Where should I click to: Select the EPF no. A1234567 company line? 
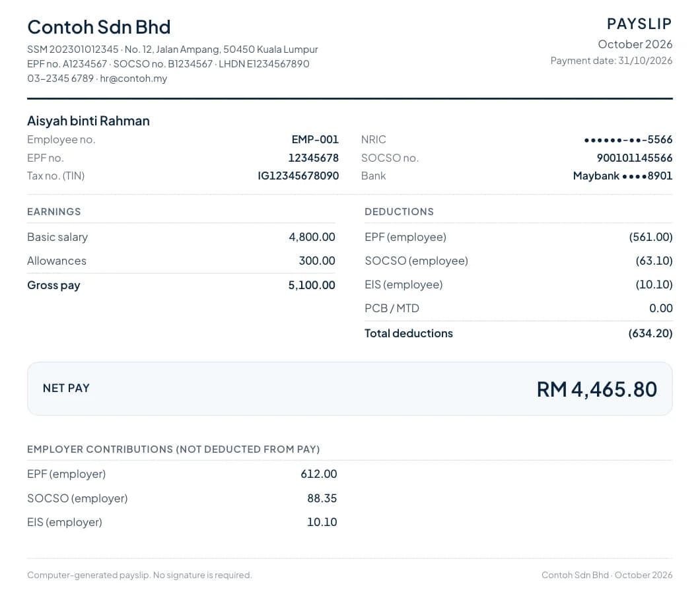(168, 64)
